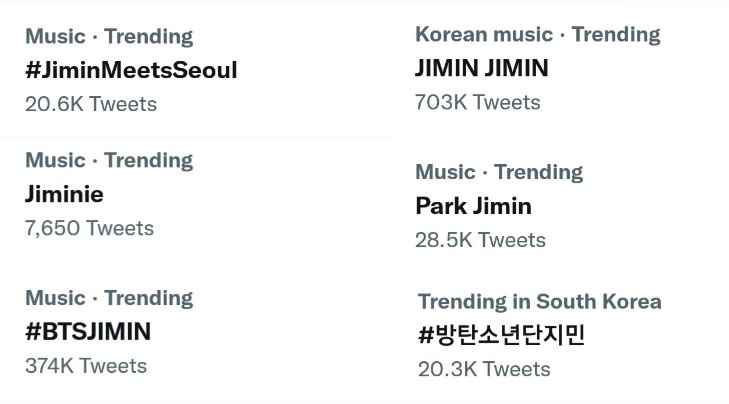The width and height of the screenshot is (729, 404).
Task: Open the JIMIN JIMIN trending topic
Action: [x=482, y=68]
